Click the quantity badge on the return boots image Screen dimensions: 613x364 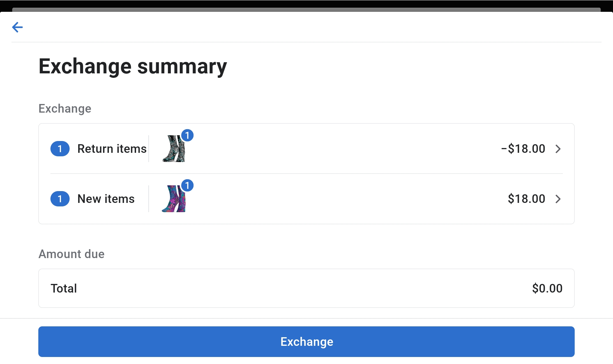(x=188, y=135)
